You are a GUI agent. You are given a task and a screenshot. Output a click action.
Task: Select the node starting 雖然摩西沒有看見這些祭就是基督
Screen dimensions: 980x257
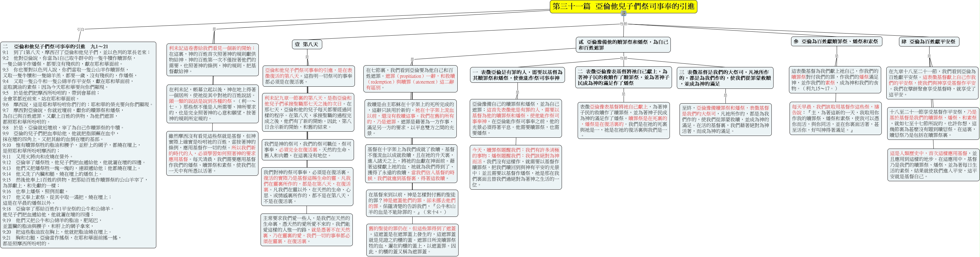(213, 153)
